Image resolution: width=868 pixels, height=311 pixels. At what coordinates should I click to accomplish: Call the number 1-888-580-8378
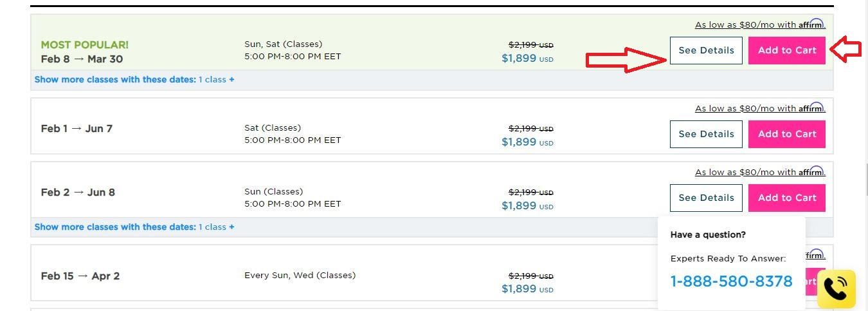731,281
